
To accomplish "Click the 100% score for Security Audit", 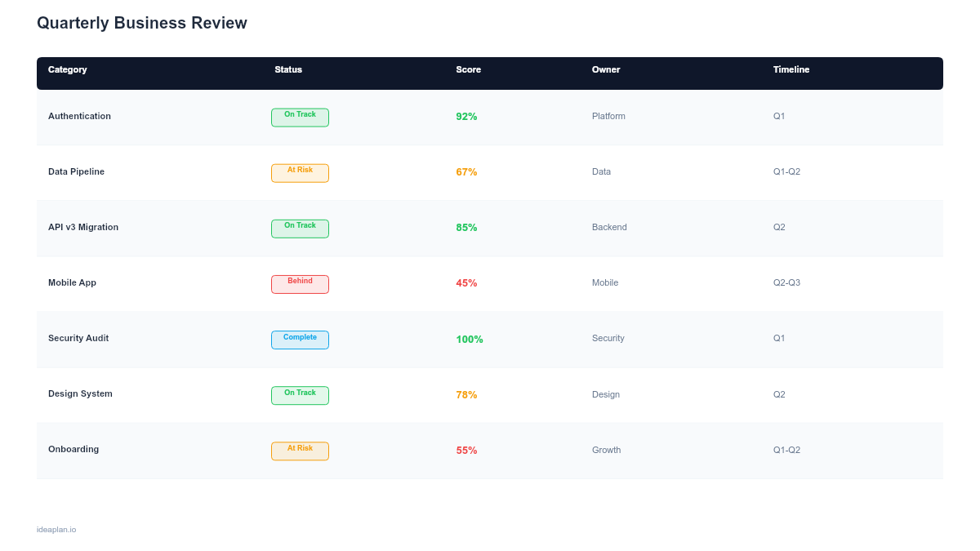I will (469, 339).
